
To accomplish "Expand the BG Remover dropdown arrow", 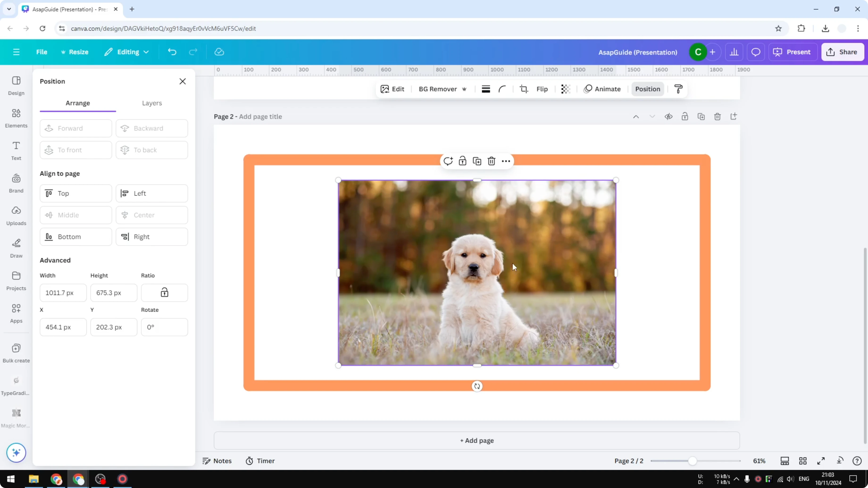I will tap(465, 89).
